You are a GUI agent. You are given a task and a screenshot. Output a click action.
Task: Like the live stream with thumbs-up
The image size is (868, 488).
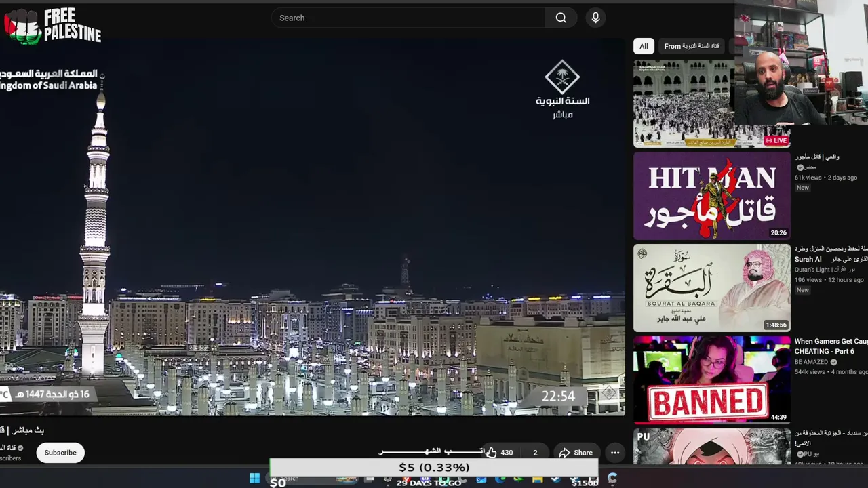(x=492, y=453)
